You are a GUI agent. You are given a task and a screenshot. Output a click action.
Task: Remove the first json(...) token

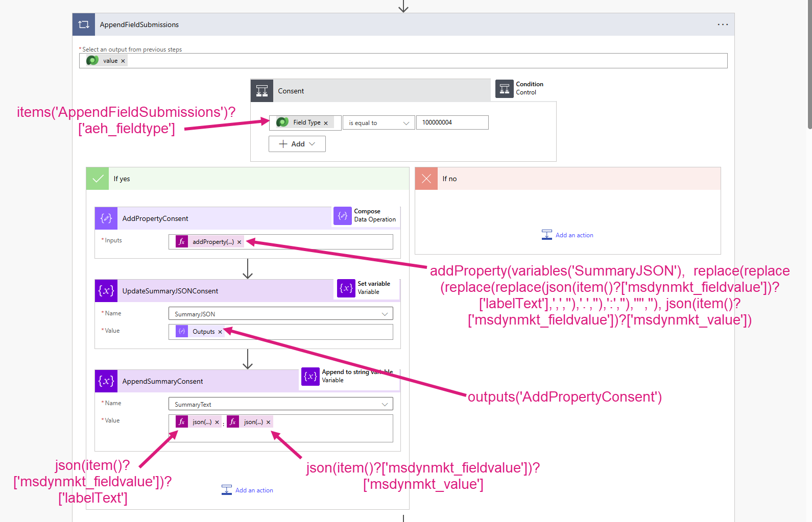pos(217,422)
